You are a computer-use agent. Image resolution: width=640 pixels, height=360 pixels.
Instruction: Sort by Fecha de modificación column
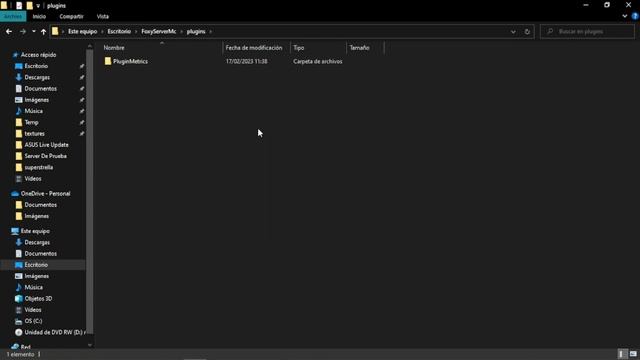pos(254,48)
